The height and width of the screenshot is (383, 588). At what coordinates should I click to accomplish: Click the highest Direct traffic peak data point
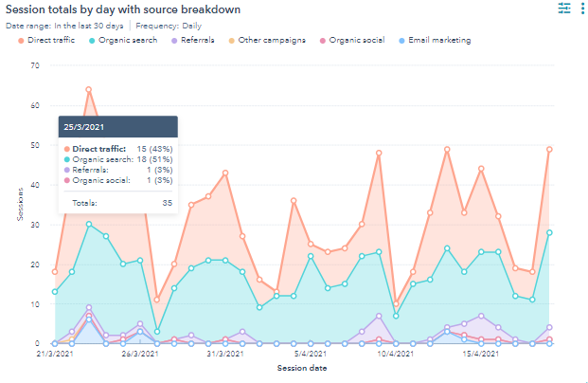(x=89, y=90)
